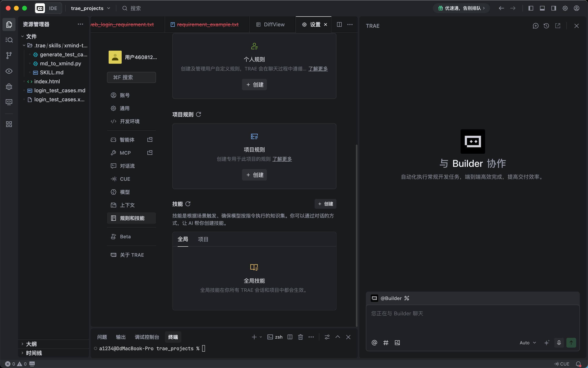The height and width of the screenshot is (368, 588).
Task: Click the 优速通 promotion banner
Action: (461, 8)
